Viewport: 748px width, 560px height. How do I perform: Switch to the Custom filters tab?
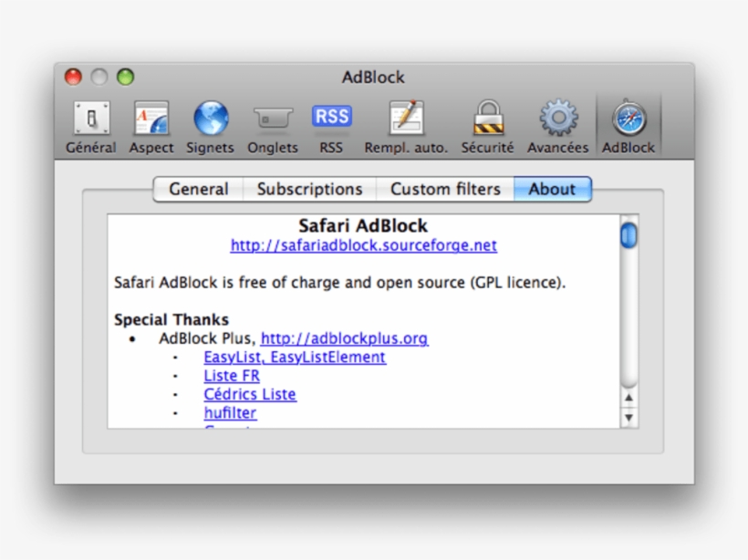click(x=445, y=189)
